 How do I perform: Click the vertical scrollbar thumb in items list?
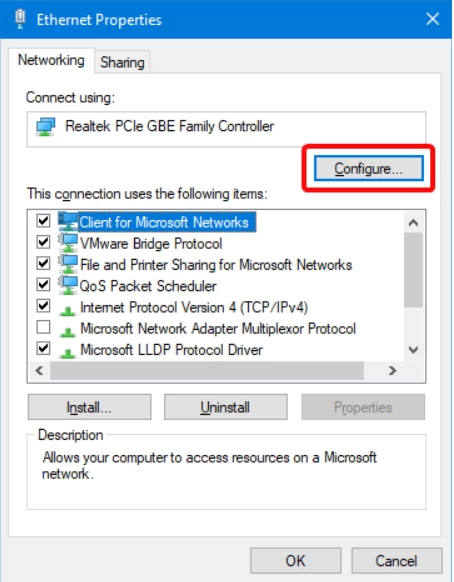[x=413, y=270]
